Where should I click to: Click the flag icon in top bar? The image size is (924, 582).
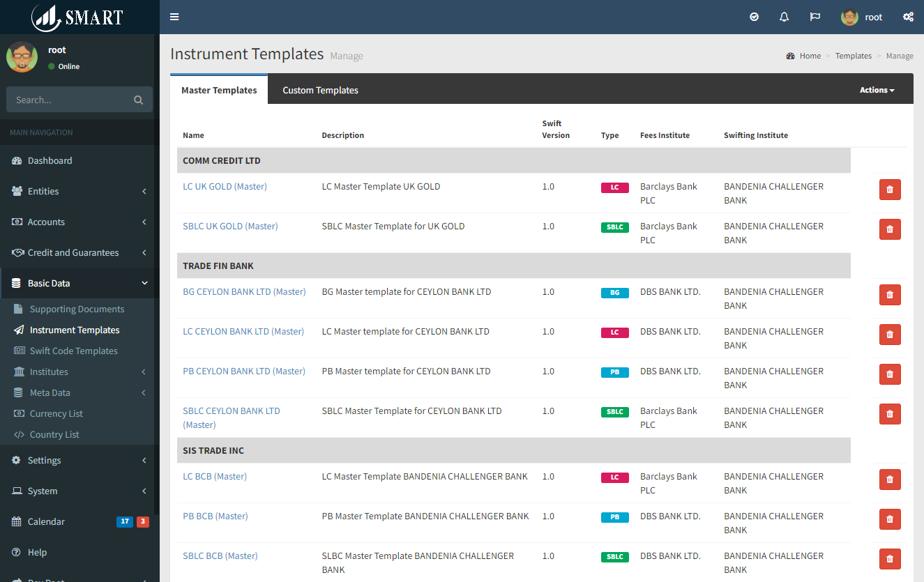tap(815, 17)
